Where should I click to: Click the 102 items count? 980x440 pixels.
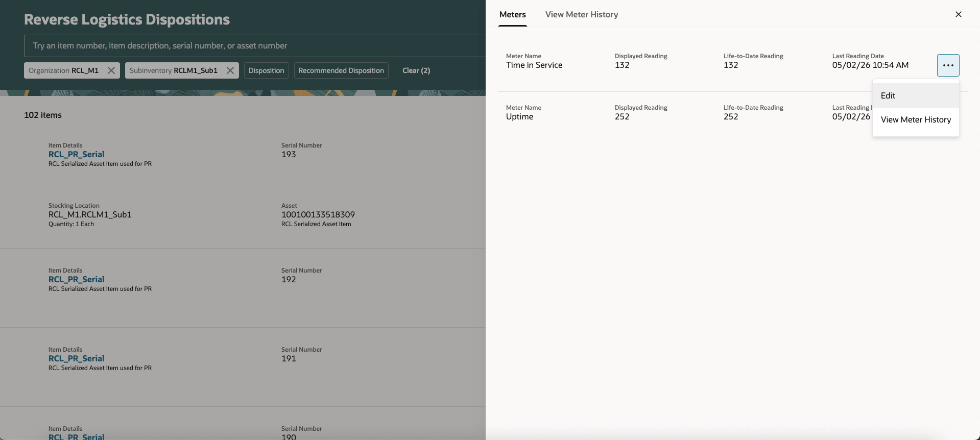pos(43,115)
